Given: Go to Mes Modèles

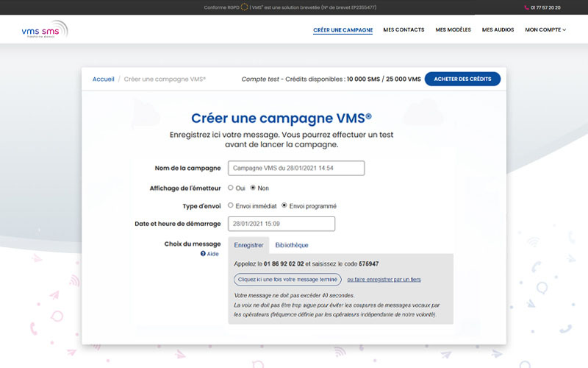Looking at the screenshot, I should point(453,29).
